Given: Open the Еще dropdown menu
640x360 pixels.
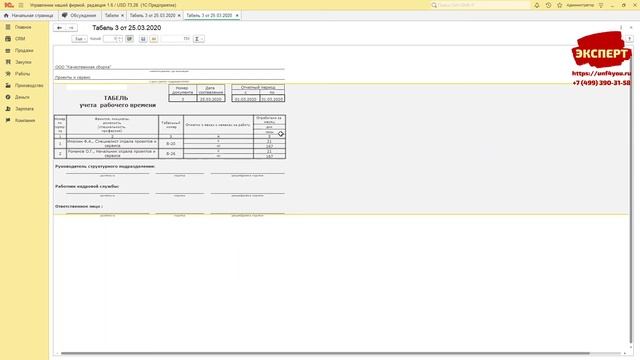Looking at the screenshot, I should coord(79,39).
